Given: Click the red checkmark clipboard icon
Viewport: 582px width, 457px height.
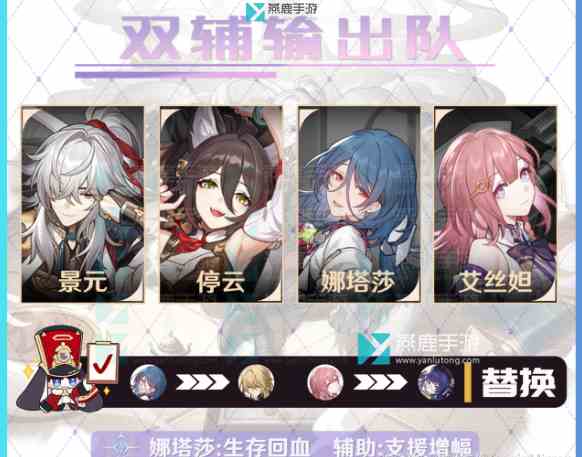Looking at the screenshot, I should tap(103, 363).
